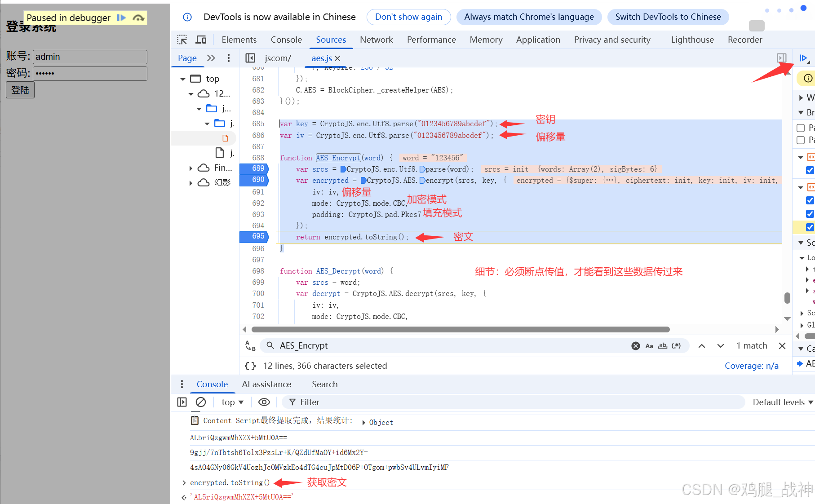Screen dimensions: 815x504
Task: Close the in-file search bar
Action: 782,345
